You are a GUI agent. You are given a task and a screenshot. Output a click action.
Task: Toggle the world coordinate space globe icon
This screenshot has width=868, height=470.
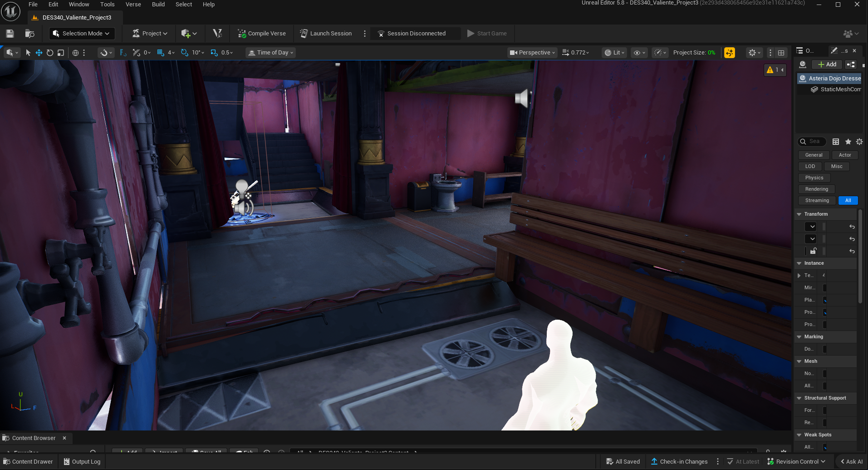(x=75, y=53)
